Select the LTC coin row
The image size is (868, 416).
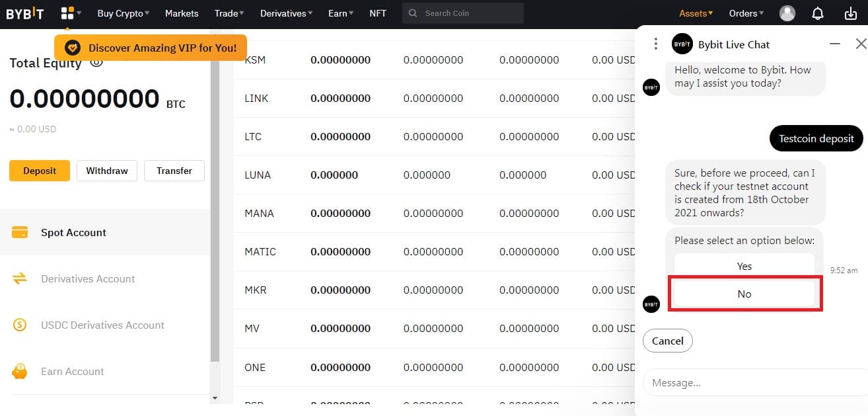(x=433, y=137)
